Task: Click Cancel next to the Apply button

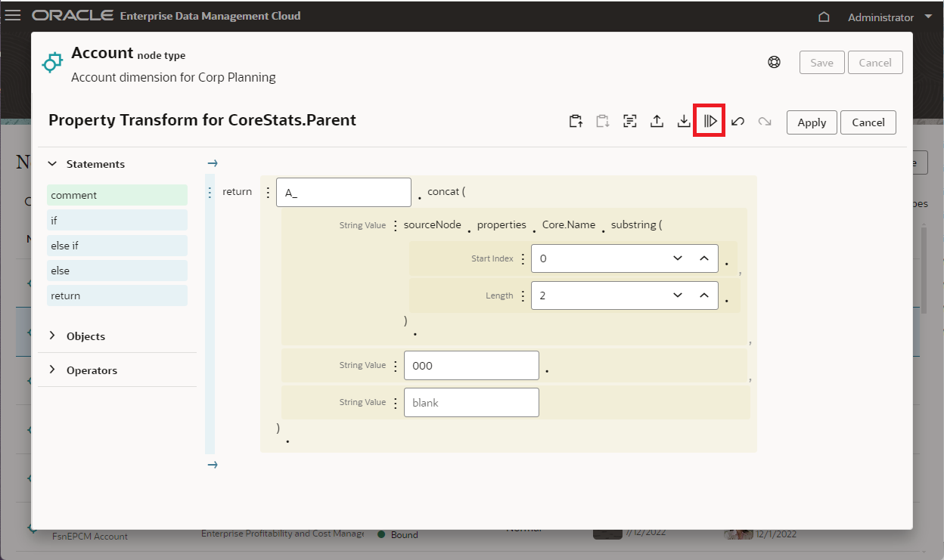Action: [868, 122]
